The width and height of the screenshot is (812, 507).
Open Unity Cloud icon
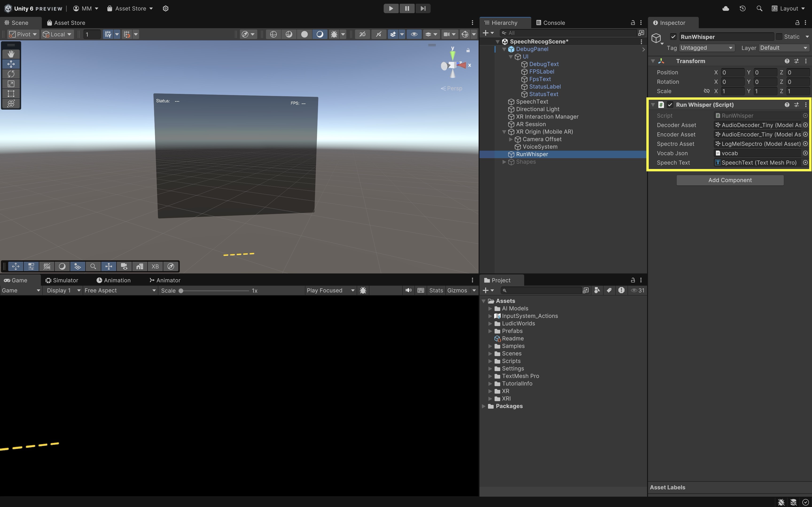726,8
